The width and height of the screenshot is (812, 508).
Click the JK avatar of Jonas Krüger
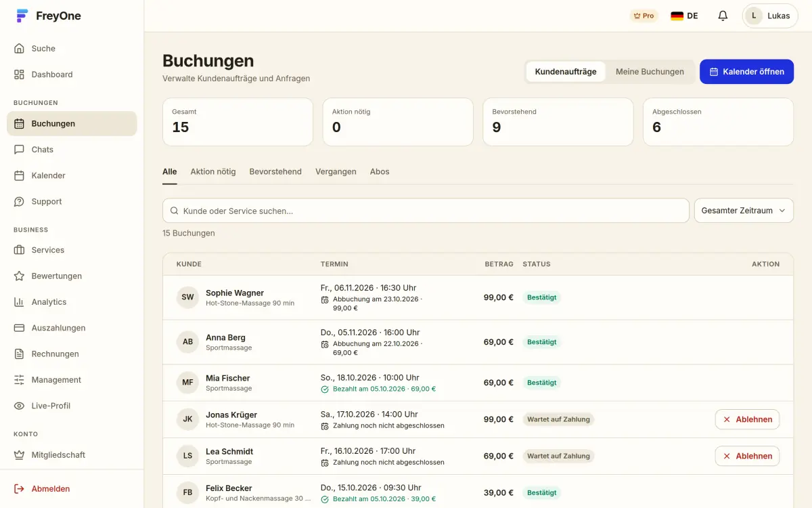187,419
